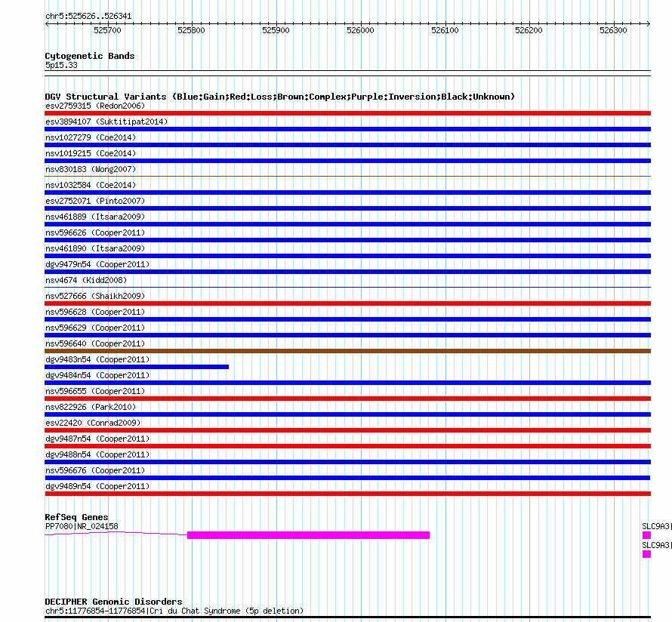Viewport: 672px width, 622px height.
Task: Select dgv9487n54 (Cooper2011) label
Action: pos(97,439)
